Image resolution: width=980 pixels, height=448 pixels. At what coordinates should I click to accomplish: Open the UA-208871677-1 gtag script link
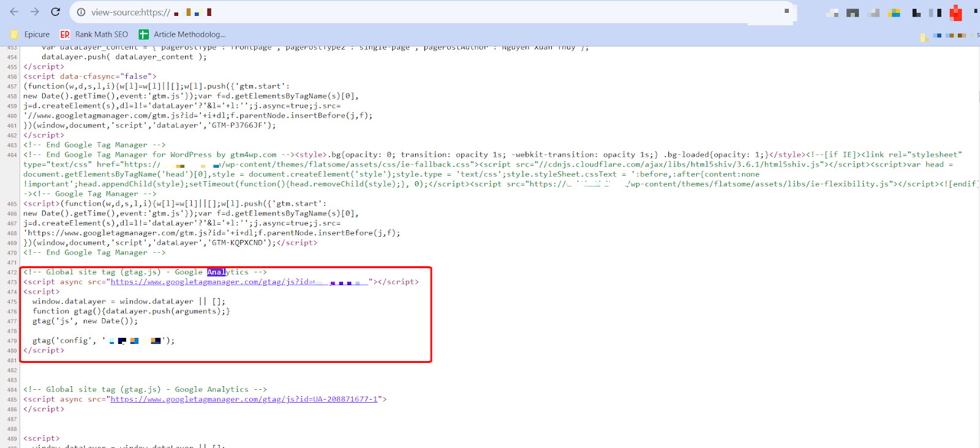pyautogui.click(x=244, y=400)
